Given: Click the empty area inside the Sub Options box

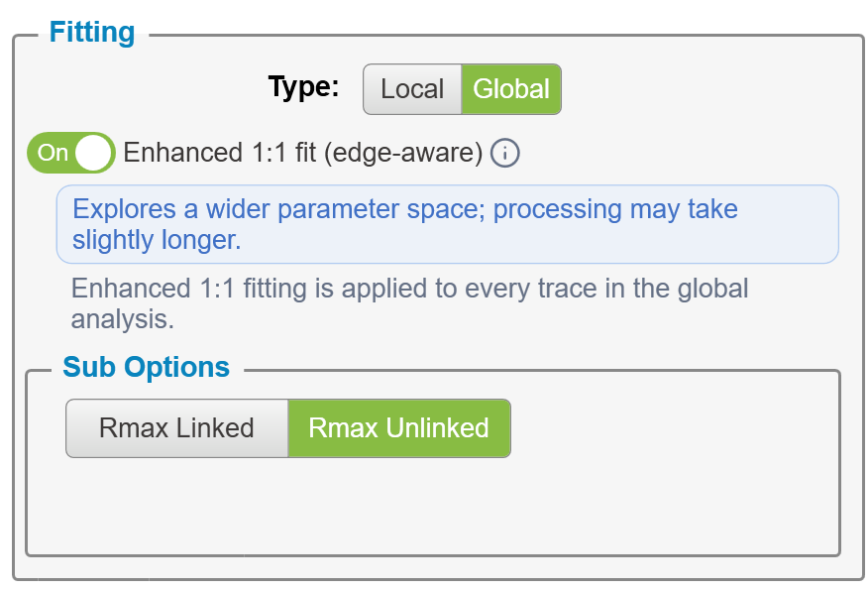Looking at the screenshot, I should point(433,506).
